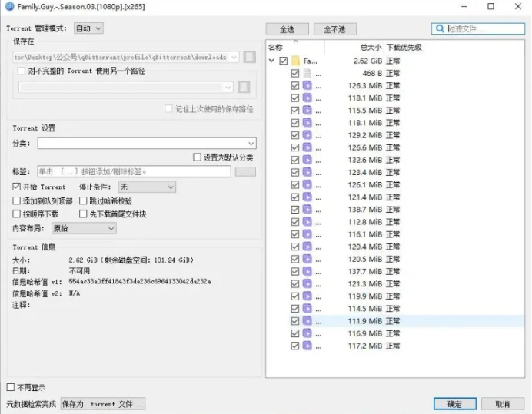Uncheck the Fa... root folder checkbox
Image resolution: width=532 pixels, height=414 pixels.
coord(284,61)
